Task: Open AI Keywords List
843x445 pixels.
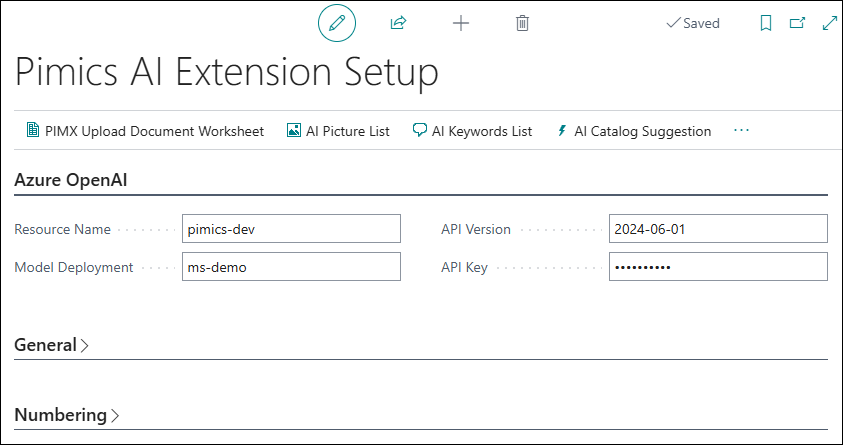Action: click(472, 131)
